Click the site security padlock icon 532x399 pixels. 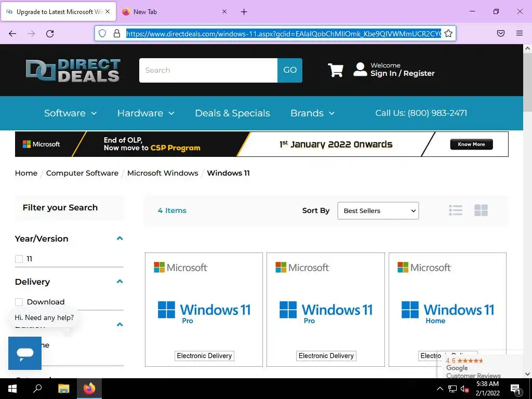[x=117, y=33]
